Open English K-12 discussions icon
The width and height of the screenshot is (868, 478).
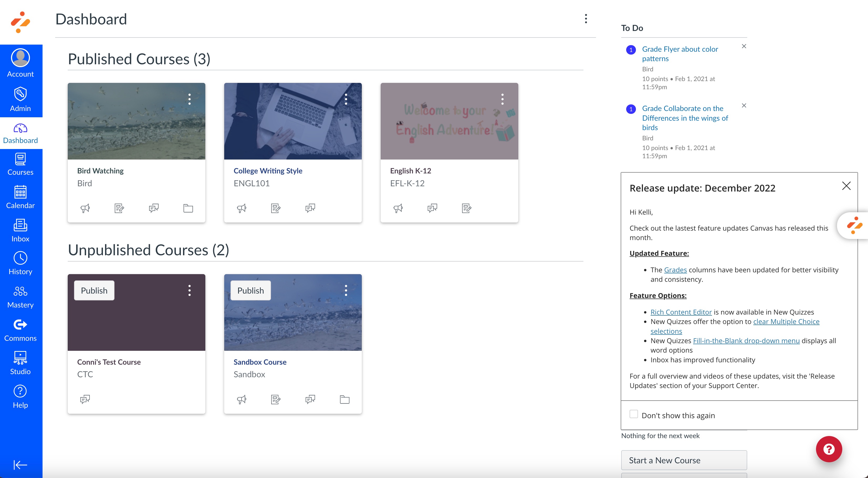click(432, 208)
